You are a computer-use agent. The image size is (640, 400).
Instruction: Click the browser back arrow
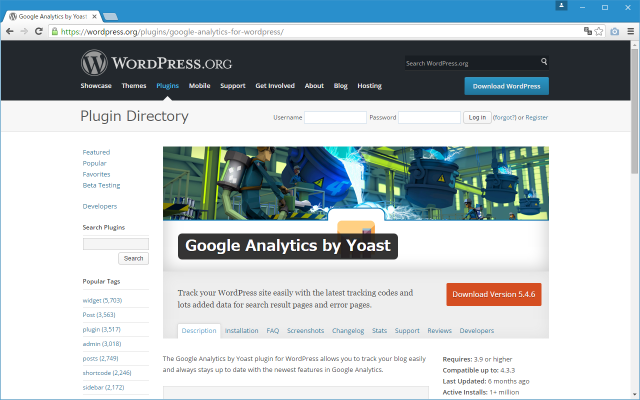10,31
